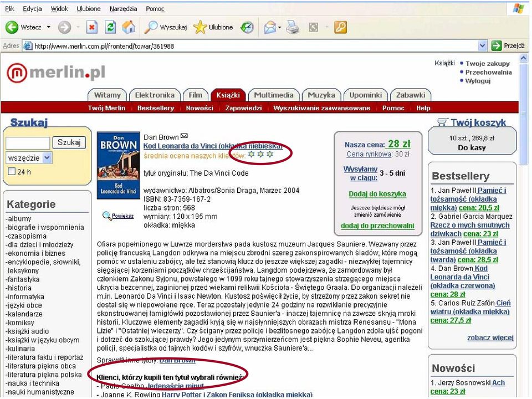Click the average rating stars
The height and width of the screenshot is (399, 532).
coord(260,155)
